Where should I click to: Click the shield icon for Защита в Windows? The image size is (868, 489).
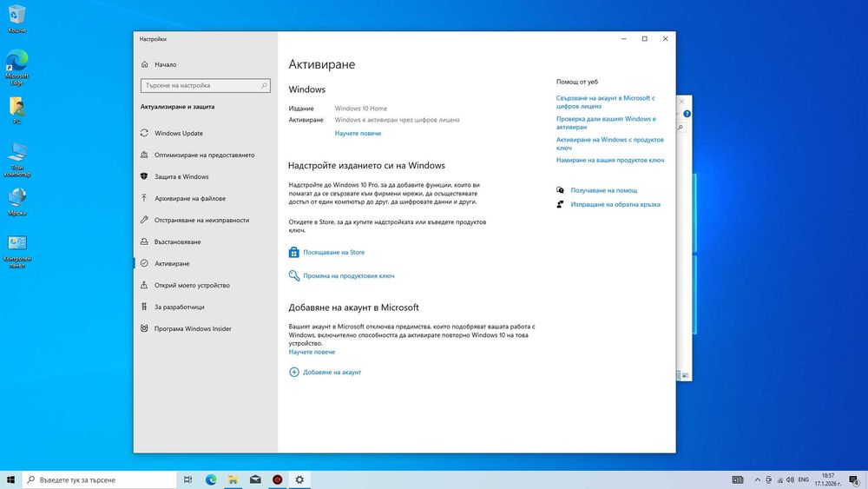(x=144, y=176)
